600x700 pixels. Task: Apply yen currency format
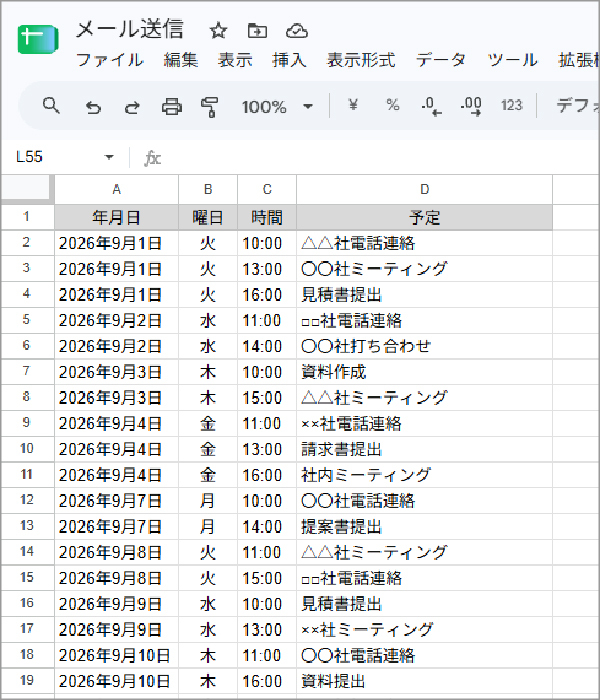353,105
